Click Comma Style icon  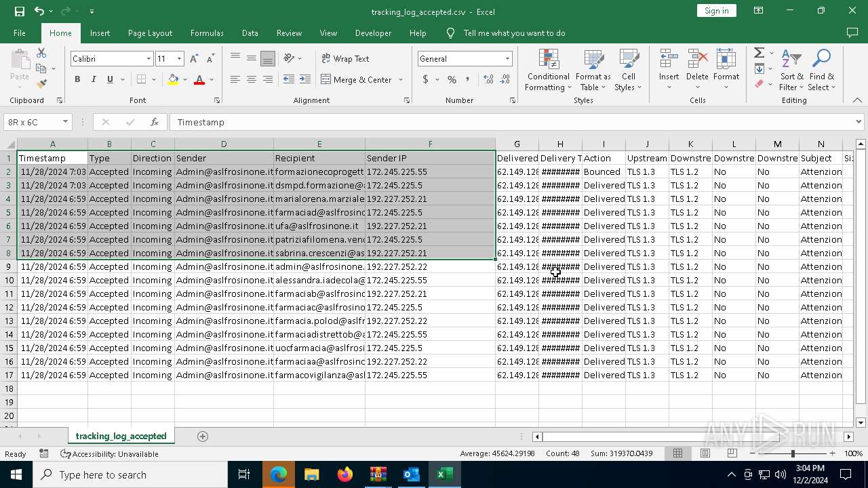(467, 79)
